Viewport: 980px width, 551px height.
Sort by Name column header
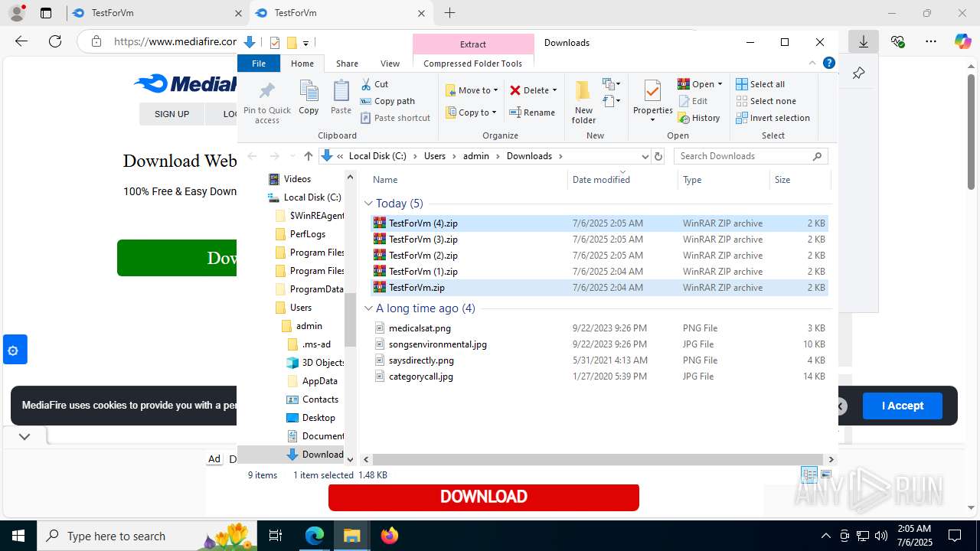[468, 180]
